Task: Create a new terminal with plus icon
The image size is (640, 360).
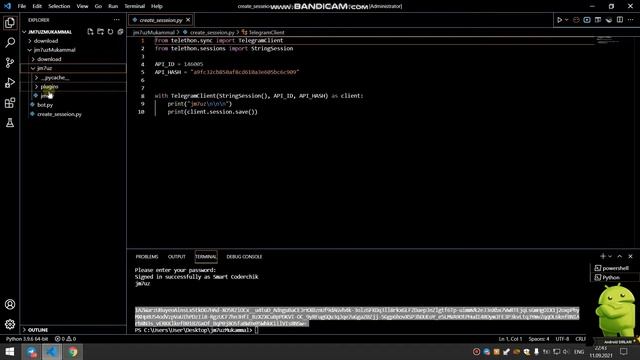Action: tap(602, 256)
